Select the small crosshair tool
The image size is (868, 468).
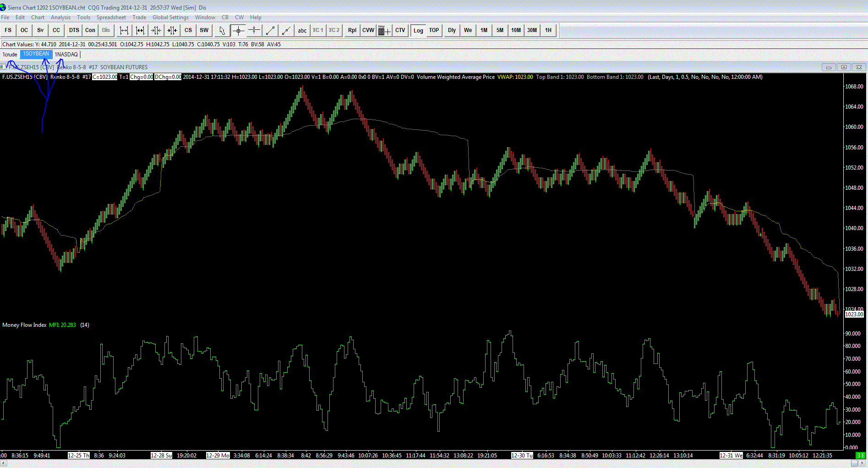coord(254,30)
